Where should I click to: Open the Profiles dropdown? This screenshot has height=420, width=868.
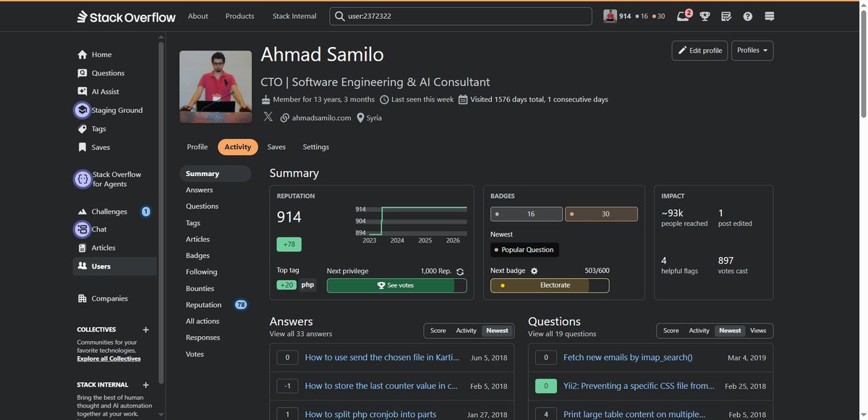coord(752,50)
